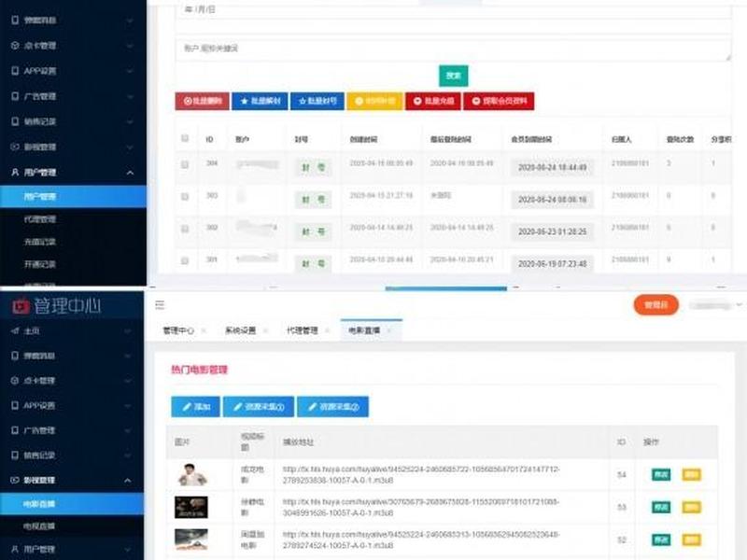Click the 点卡管理 cube icon in user-list sidebar

[15, 46]
